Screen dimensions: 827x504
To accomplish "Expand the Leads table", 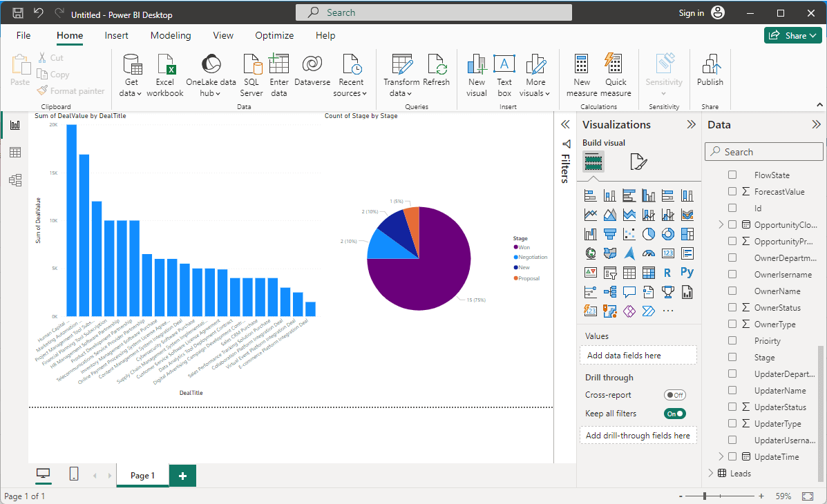I will 711,473.
